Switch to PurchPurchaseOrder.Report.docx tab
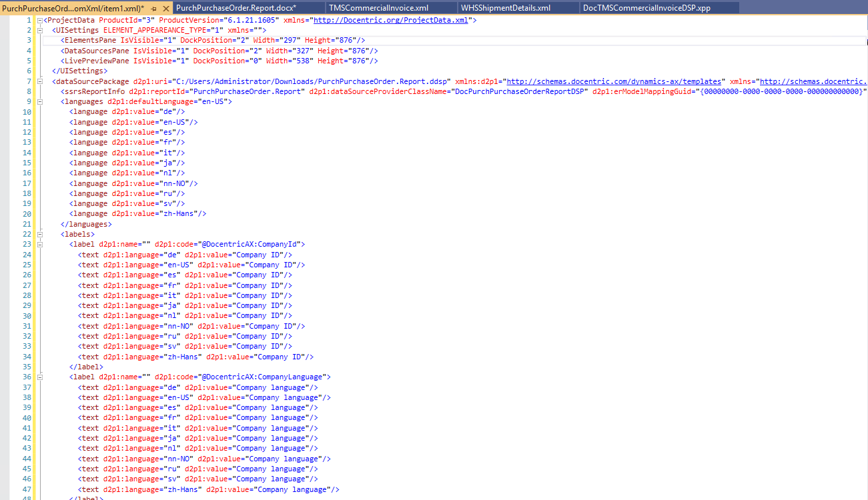Viewport: 868px width, 500px height. [x=236, y=7]
